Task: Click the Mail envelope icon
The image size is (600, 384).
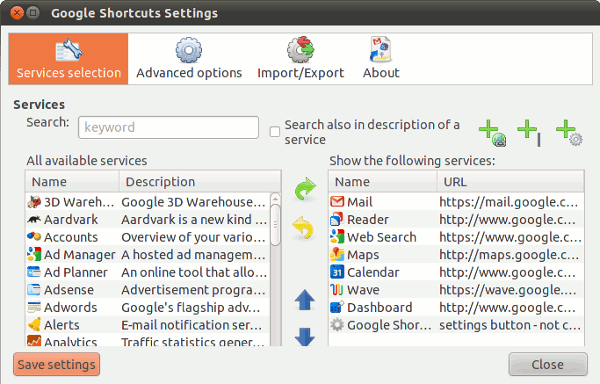Action: [x=337, y=202]
